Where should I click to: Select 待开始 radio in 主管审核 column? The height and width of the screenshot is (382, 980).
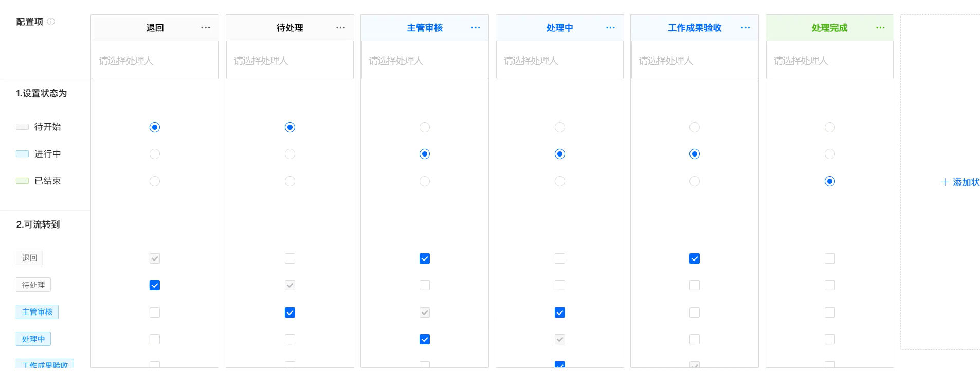425,127
